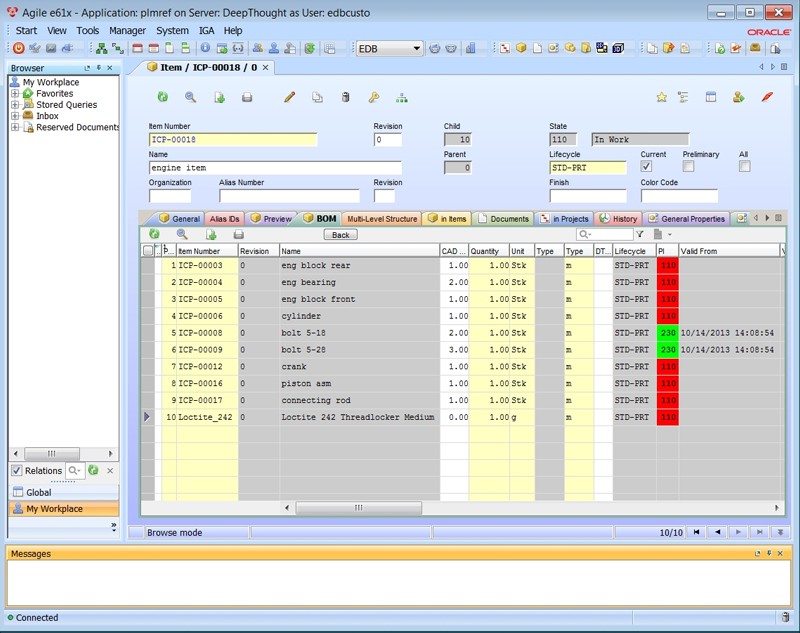This screenshot has height=633, width=800.
Task: Click the trash delete icon in the item toolbar
Action: click(345, 97)
